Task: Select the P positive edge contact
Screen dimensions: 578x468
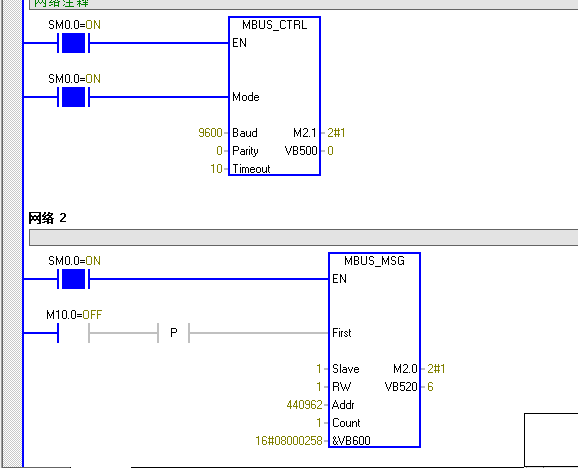Action: pos(174,333)
